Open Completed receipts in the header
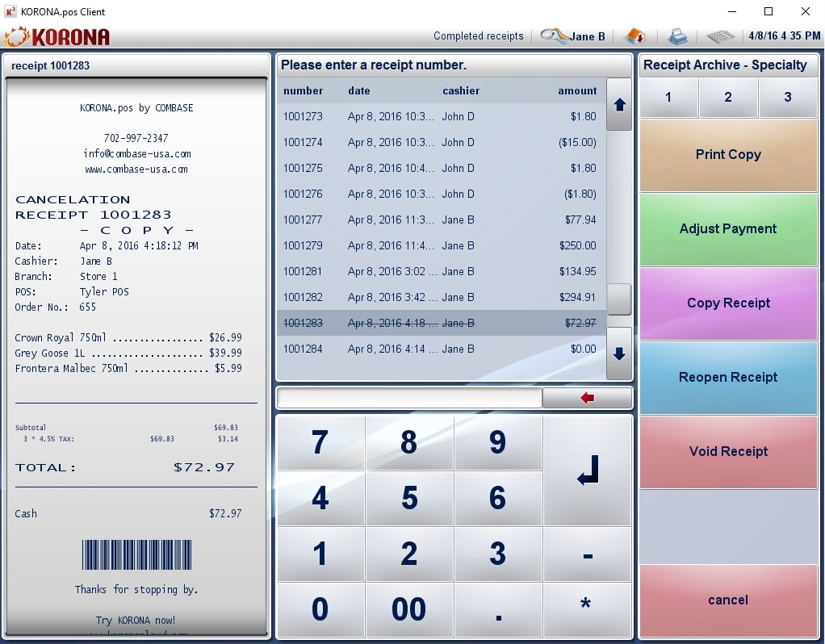The image size is (825, 644). [478, 36]
